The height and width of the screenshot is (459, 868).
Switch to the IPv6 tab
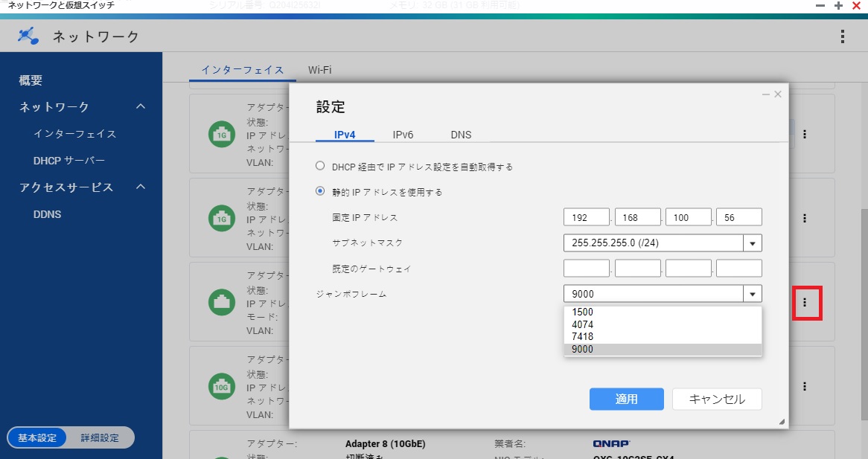tap(403, 135)
